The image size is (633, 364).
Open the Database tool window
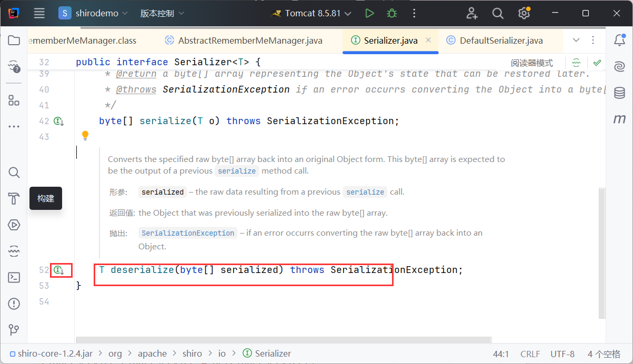619,93
